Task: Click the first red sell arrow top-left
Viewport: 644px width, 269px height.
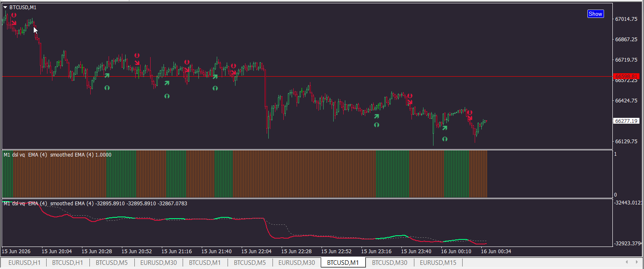Action: pyautogui.click(x=14, y=22)
